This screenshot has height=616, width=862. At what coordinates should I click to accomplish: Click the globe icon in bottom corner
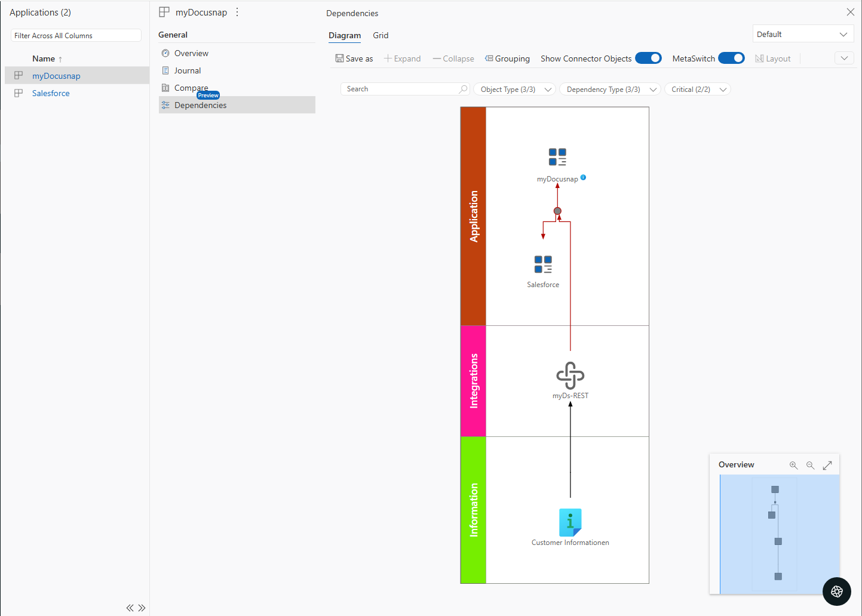(x=836, y=592)
